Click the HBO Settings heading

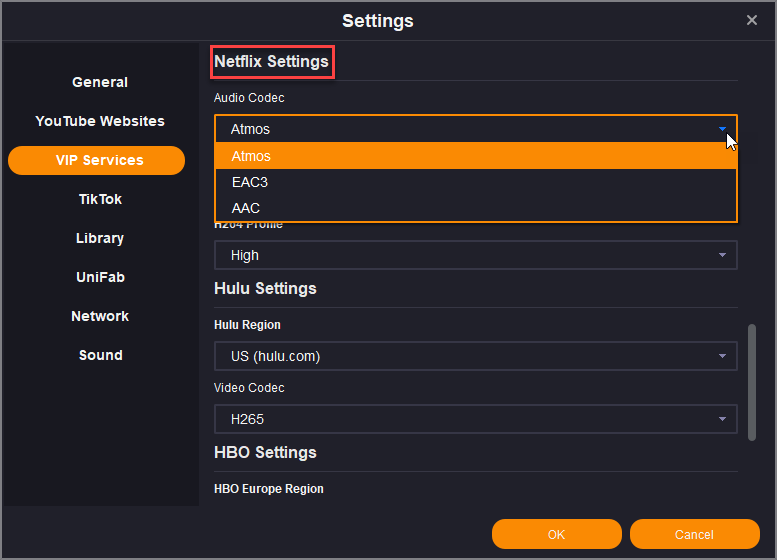[x=265, y=452]
